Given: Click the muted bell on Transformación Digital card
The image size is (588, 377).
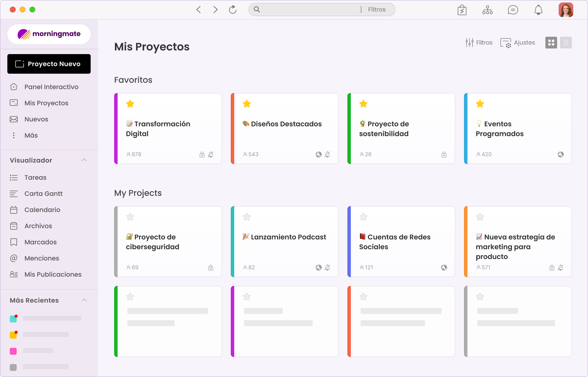Looking at the screenshot, I should pos(211,154).
